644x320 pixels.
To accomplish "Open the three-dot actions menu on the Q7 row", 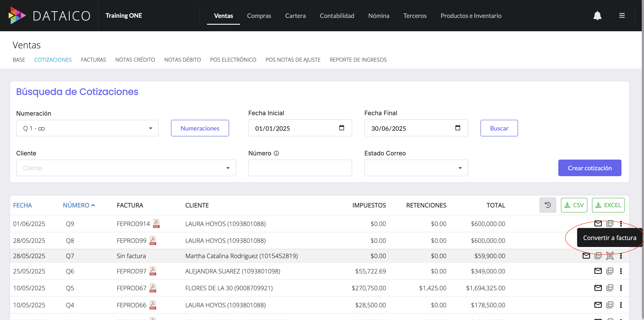I will coord(621,256).
